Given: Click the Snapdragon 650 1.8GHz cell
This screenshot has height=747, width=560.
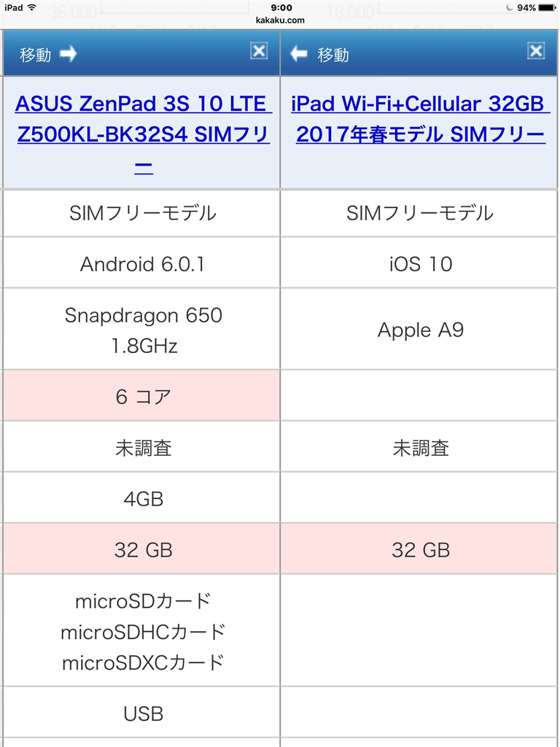Looking at the screenshot, I should click(143, 330).
